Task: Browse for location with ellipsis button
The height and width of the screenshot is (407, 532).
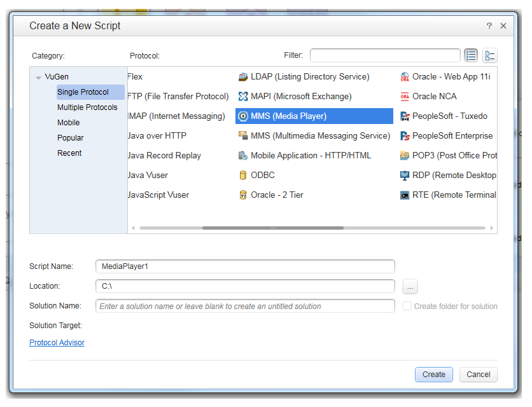Action: [410, 287]
